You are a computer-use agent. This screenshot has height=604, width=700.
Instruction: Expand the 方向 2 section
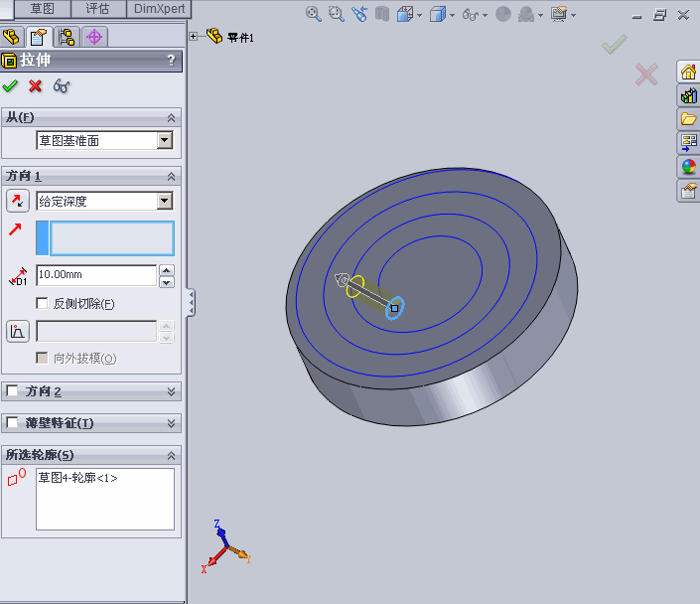click(x=171, y=391)
